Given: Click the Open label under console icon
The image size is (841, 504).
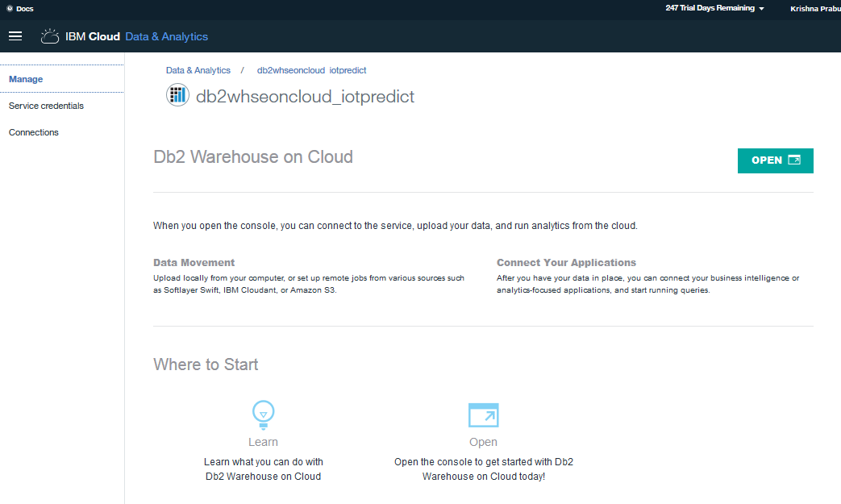Looking at the screenshot, I should tap(483, 442).
